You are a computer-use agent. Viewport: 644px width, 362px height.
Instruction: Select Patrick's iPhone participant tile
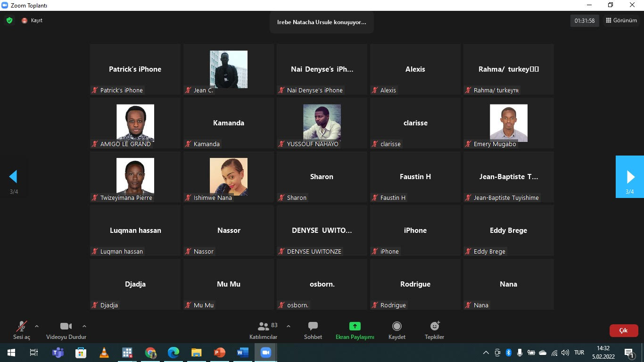(135, 69)
